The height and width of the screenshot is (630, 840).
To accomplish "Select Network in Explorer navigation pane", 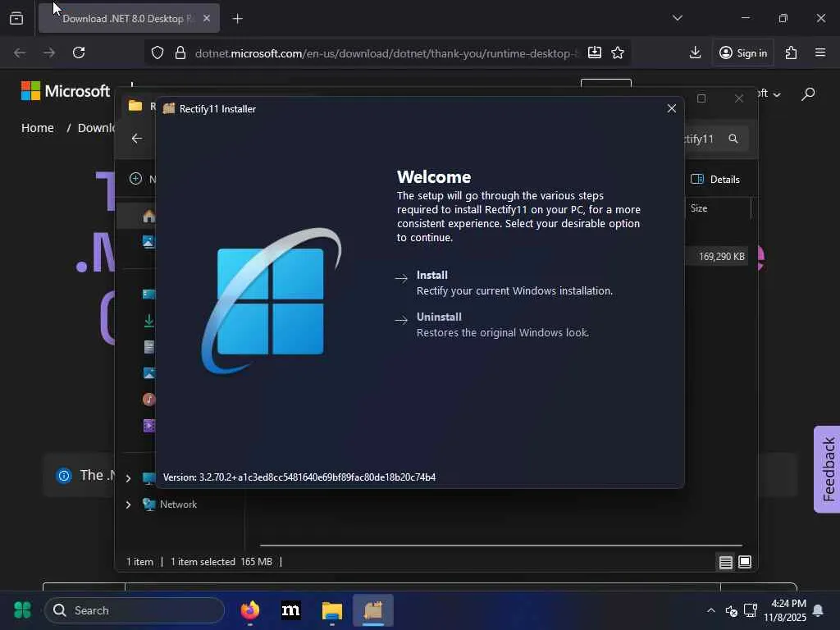I will click(x=178, y=504).
